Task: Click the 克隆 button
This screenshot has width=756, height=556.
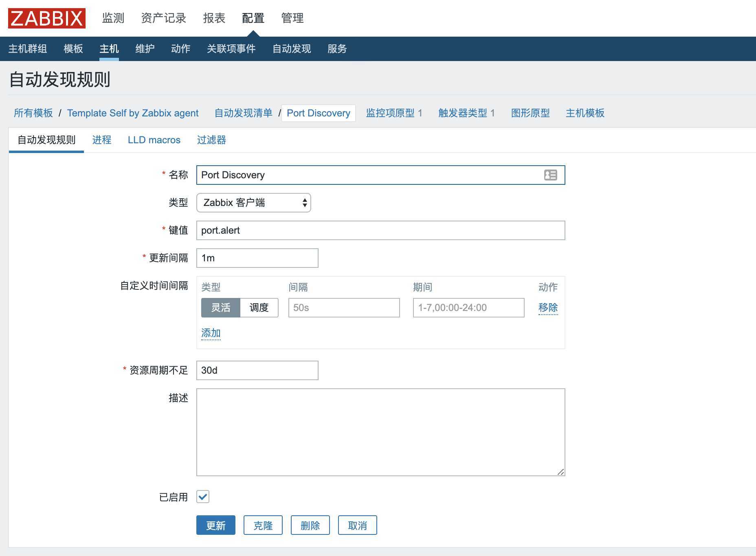Action: 263,525
